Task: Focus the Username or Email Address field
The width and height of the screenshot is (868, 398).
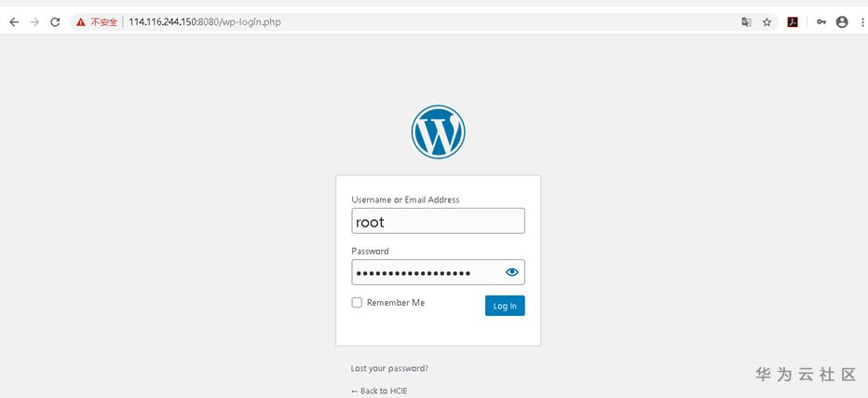Action: pyautogui.click(x=438, y=221)
